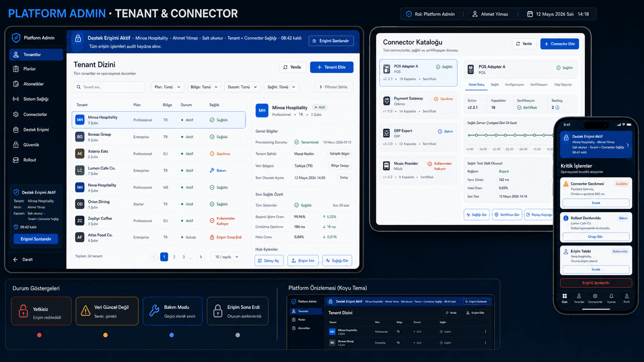Open the Sağlık: Tümü filter dropdown
Image resolution: width=644 pixels, height=362 pixels.
click(x=281, y=87)
